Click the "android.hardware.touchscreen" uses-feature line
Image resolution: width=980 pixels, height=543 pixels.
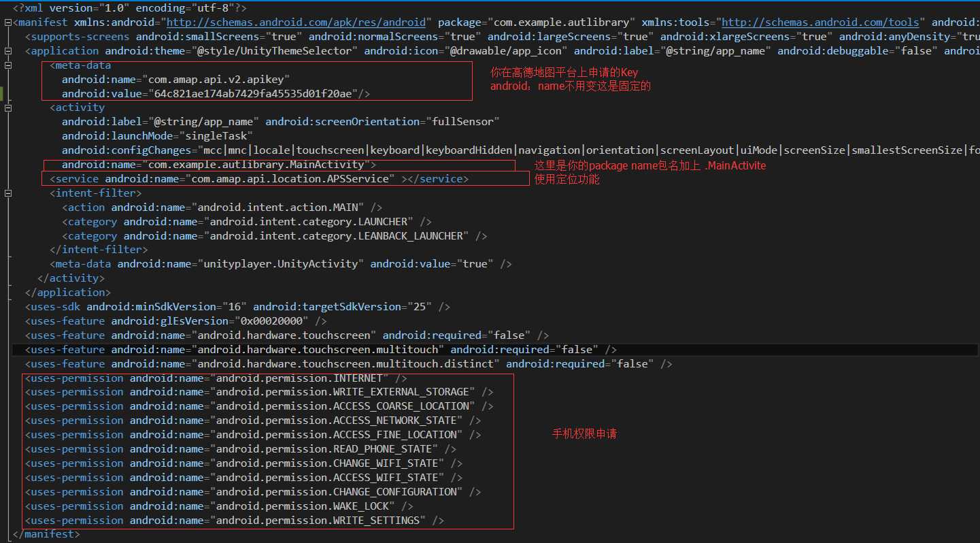tap(287, 336)
